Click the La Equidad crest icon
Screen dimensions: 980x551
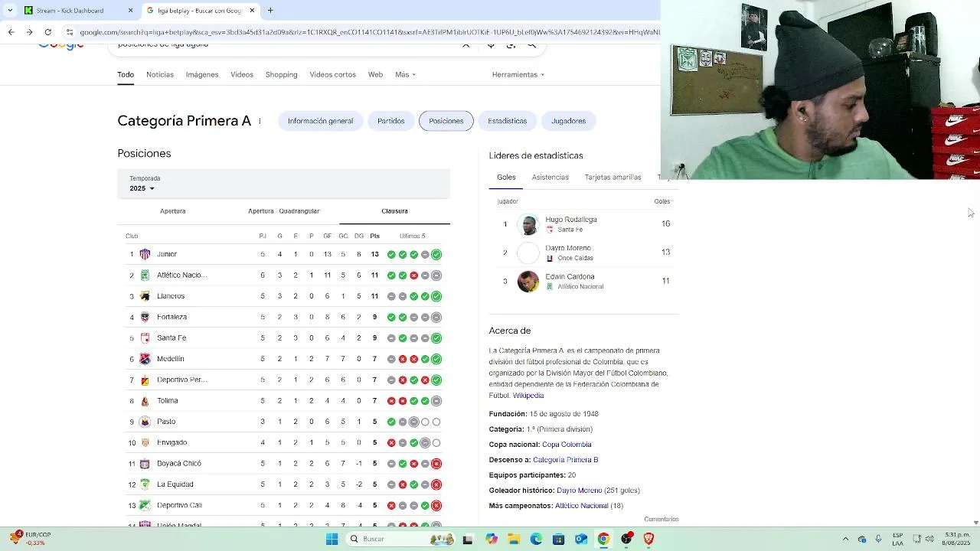145,484
